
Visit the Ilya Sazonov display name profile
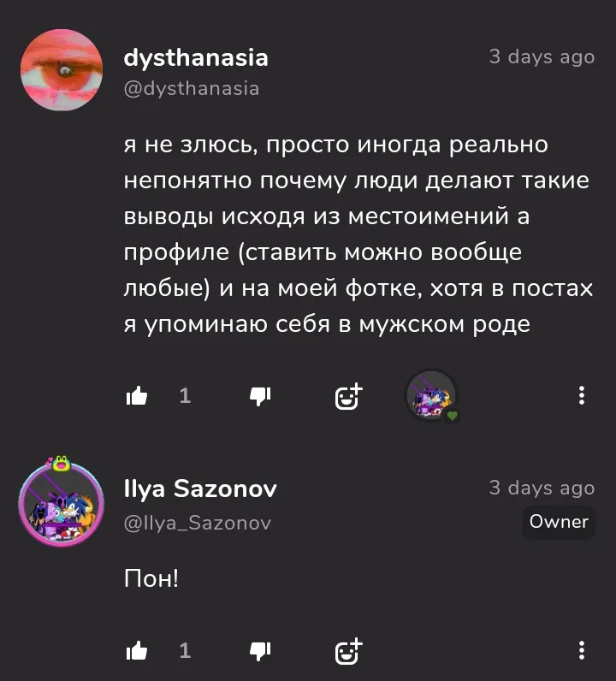200,489
